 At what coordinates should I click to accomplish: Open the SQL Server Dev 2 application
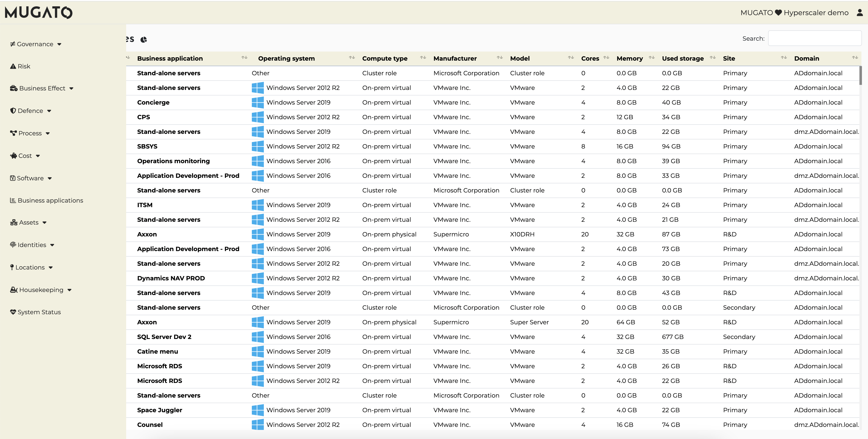[164, 337]
